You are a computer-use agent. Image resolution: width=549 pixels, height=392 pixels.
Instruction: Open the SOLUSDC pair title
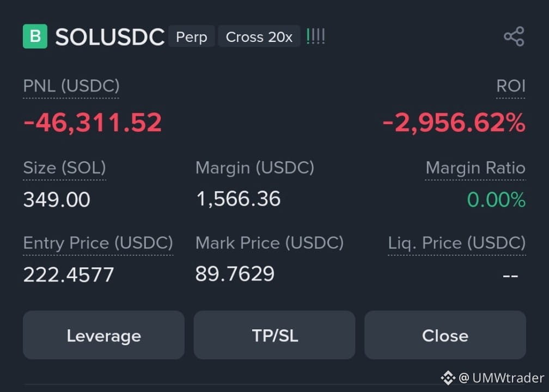tap(109, 37)
